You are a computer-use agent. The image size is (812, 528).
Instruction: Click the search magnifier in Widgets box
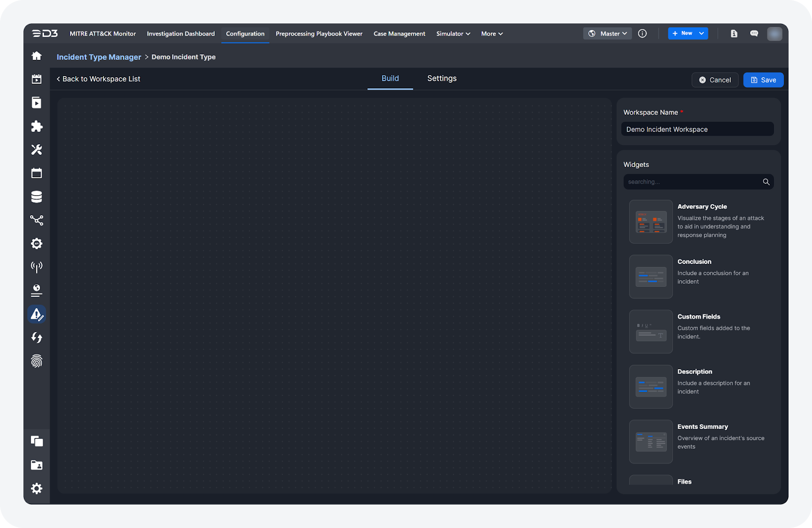(x=766, y=182)
